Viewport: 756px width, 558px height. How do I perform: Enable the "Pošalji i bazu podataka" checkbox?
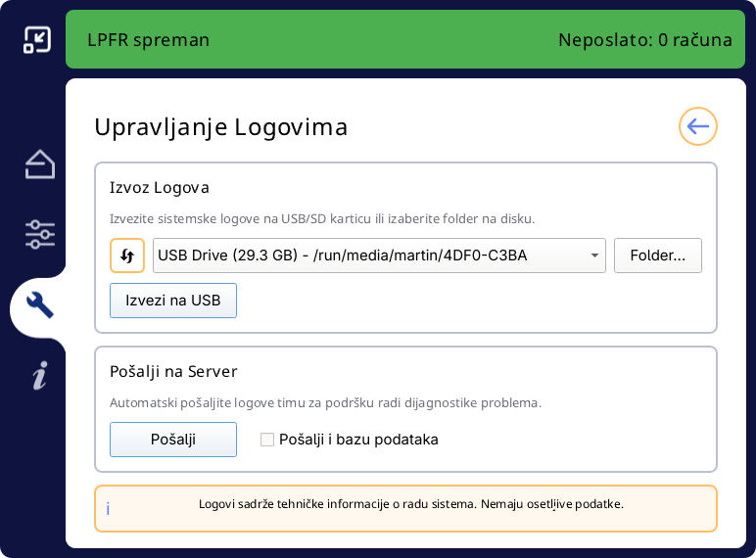(x=267, y=440)
